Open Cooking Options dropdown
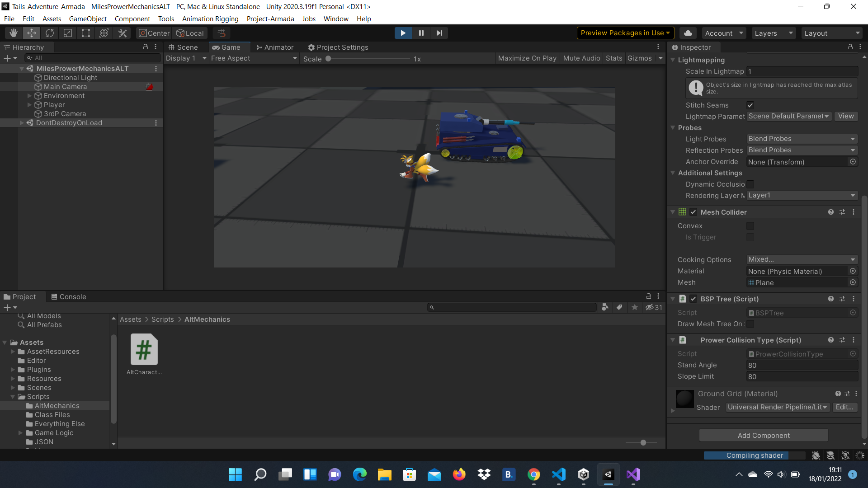 pyautogui.click(x=802, y=259)
